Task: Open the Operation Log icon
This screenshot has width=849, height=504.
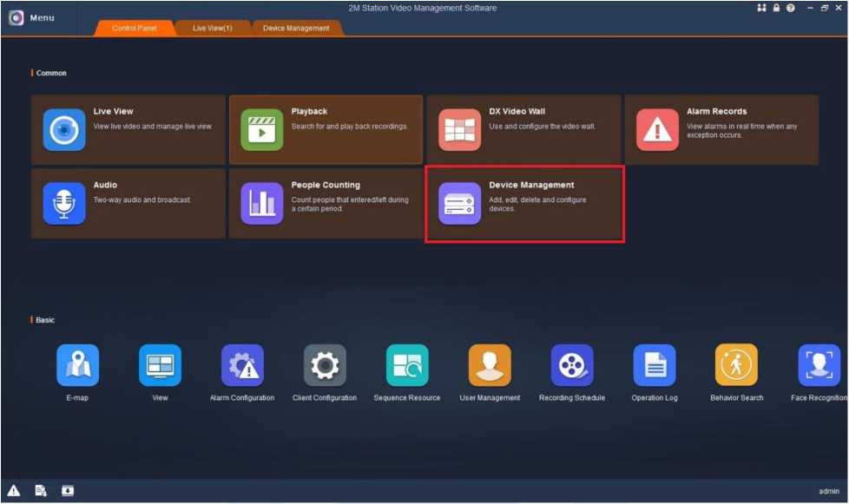Action: [655, 365]
